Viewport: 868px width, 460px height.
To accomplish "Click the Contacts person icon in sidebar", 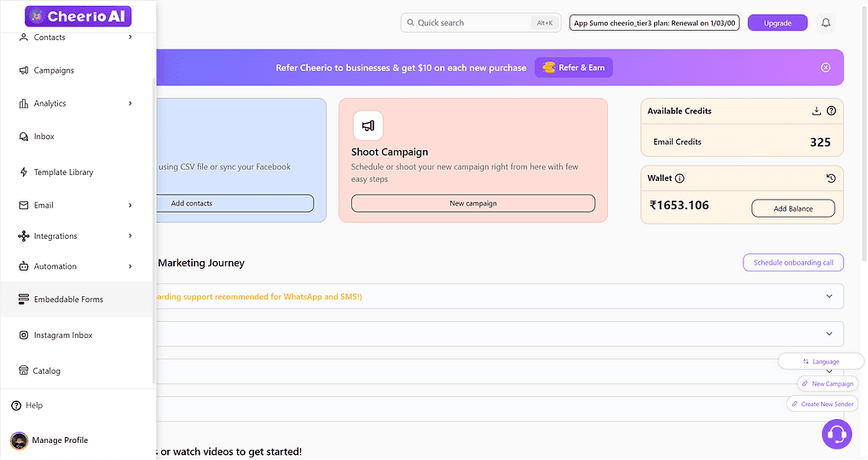I will [23, 38].
